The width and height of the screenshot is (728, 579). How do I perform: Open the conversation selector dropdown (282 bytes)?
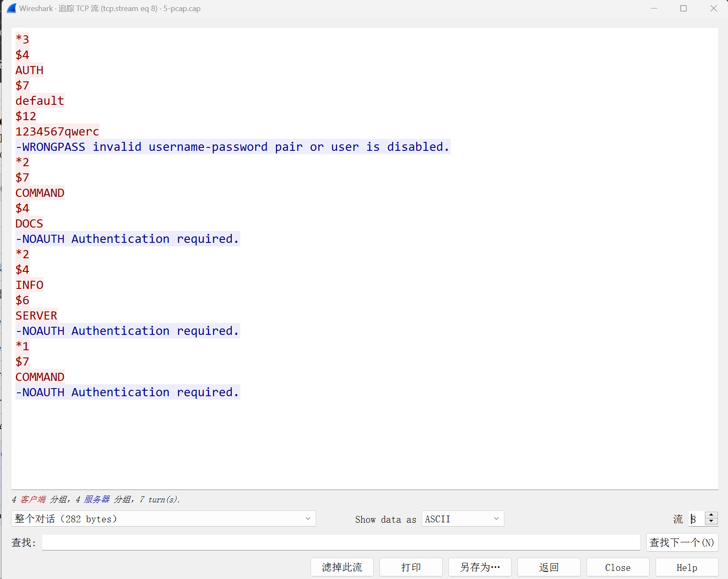[164, 519]
